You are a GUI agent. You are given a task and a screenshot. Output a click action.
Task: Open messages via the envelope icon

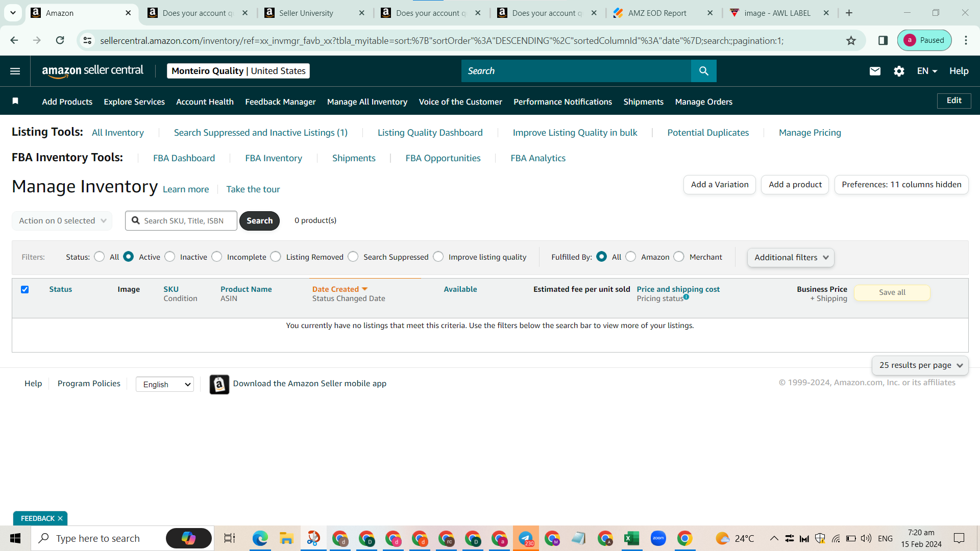click(875, 71)
